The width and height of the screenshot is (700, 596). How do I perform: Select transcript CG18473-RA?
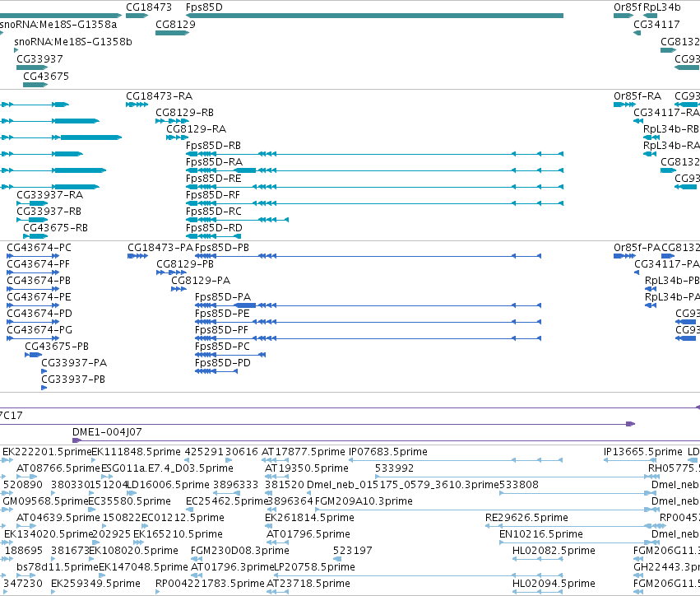160,96
